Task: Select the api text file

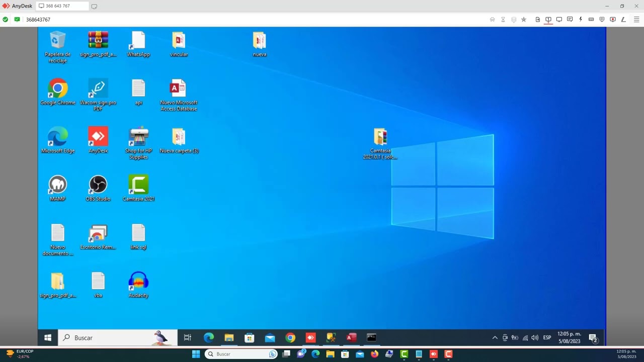Action: (138, 92)
